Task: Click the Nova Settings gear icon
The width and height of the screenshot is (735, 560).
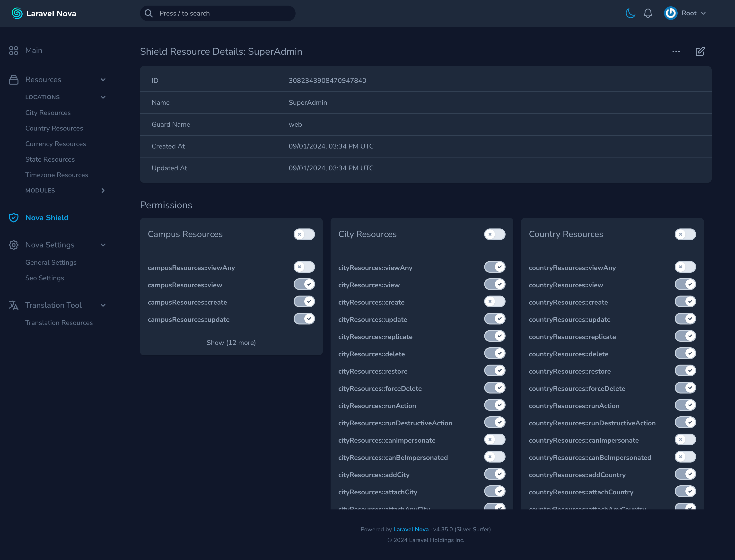Action: click(14, 245)
